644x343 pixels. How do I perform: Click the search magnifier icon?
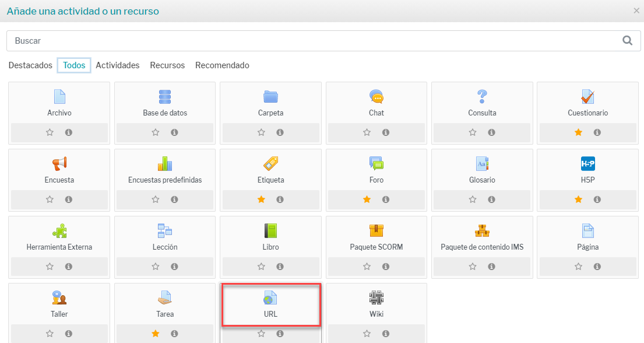pos(627,41)
